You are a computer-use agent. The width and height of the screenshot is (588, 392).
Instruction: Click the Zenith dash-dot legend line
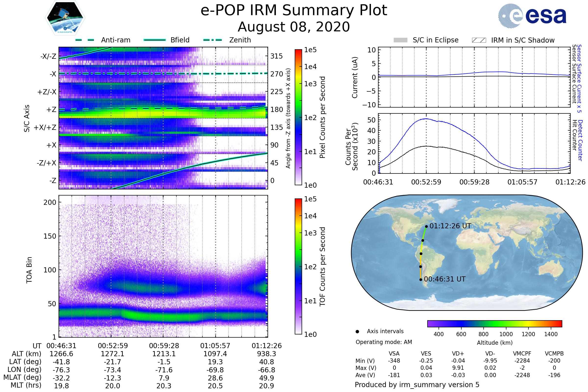pos(212,40)
